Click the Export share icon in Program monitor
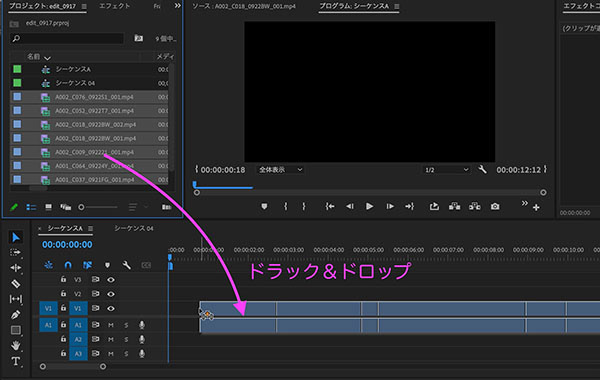This screenshot has width=600, height=380. (x=434, y=207)
